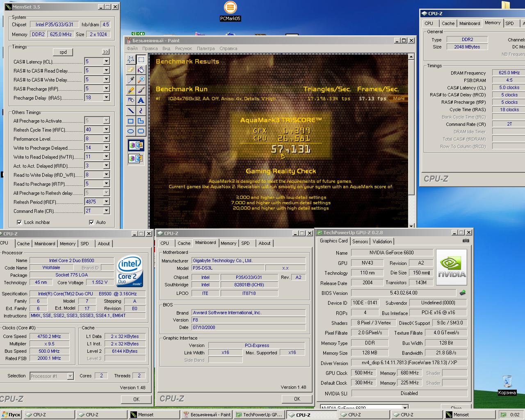This screenshot has height=420, width=525.
Task: Select the rectangular Select tool in Paint
Action: [x=141, y=59]
